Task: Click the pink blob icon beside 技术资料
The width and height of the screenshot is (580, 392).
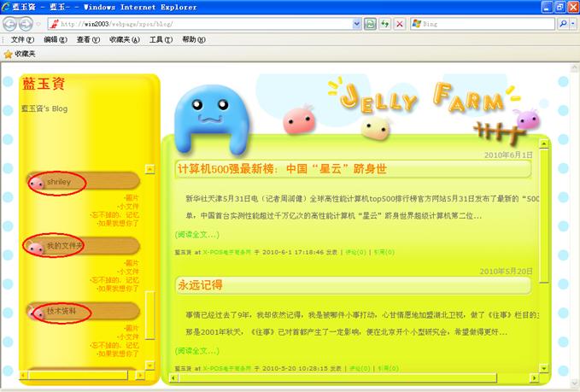Action: [36, 313]
